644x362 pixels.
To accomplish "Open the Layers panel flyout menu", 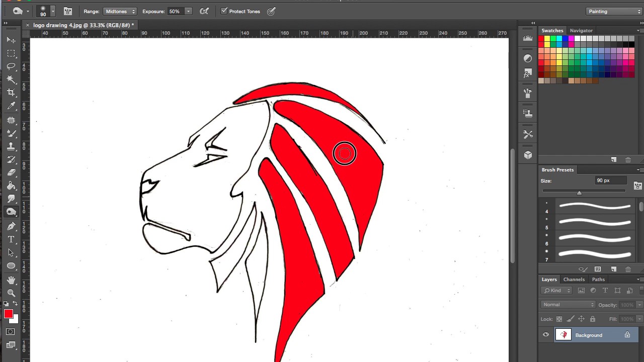I will (639, 279).
